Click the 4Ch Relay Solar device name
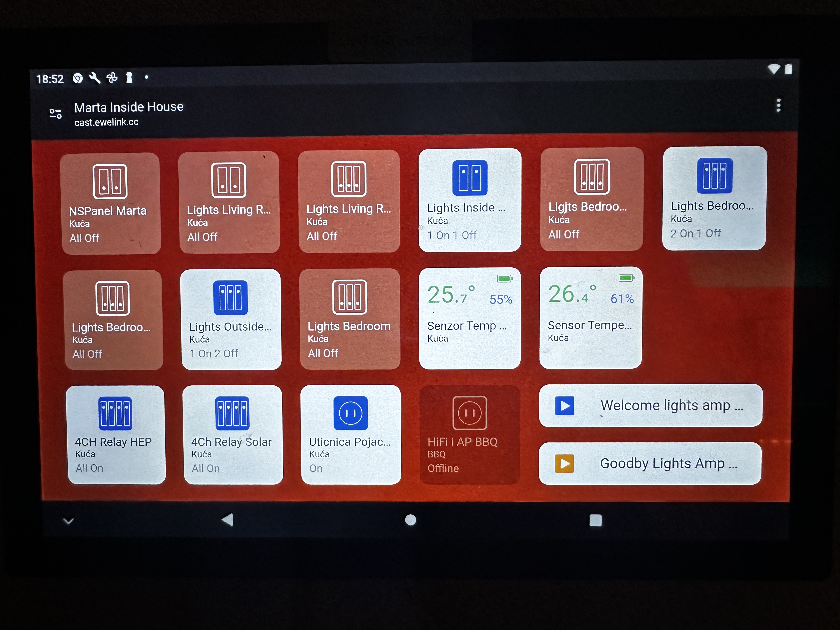 click(x=231, y=442)
